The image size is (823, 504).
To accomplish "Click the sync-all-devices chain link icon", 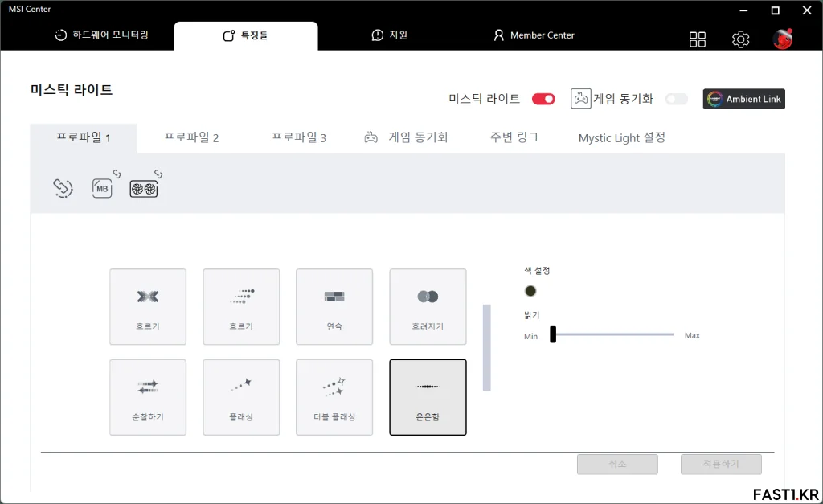I will (63, 188).
